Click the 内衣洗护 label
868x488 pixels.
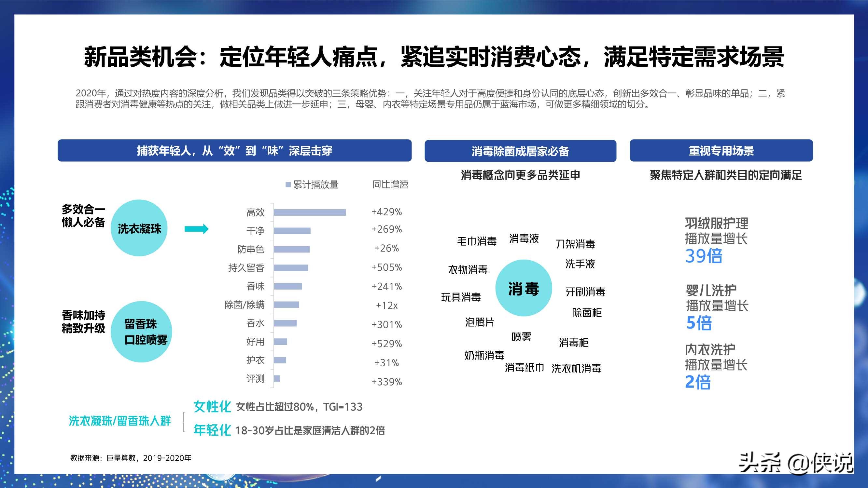(x=710, y=350)
